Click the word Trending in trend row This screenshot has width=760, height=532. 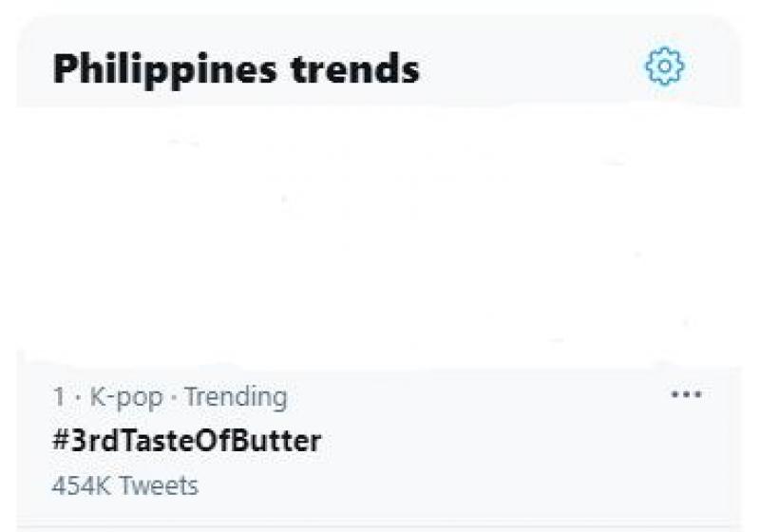[x=236, y=396]
